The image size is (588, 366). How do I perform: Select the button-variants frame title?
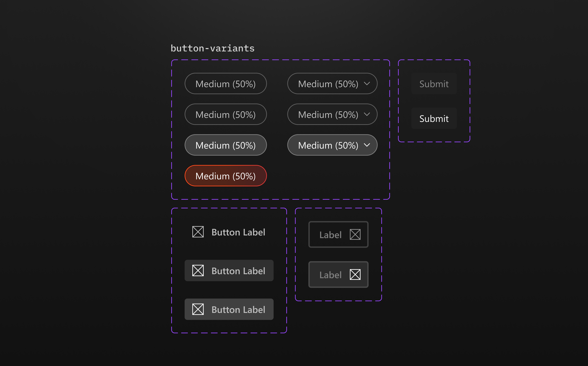(x=213, y=48)
